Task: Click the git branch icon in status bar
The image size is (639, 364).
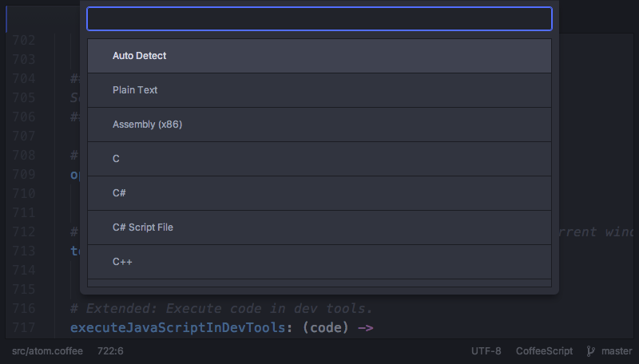Action: click(x=591, y=351)
